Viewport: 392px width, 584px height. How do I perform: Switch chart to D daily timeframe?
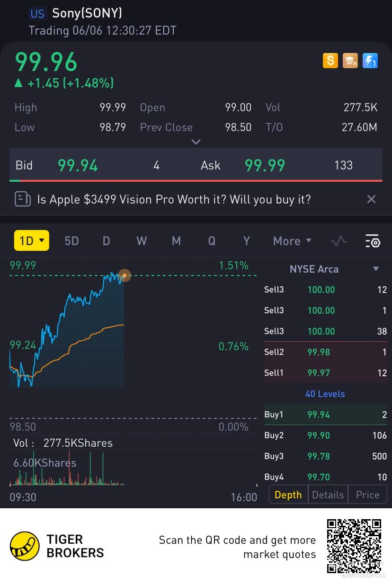tap(107, 241)
